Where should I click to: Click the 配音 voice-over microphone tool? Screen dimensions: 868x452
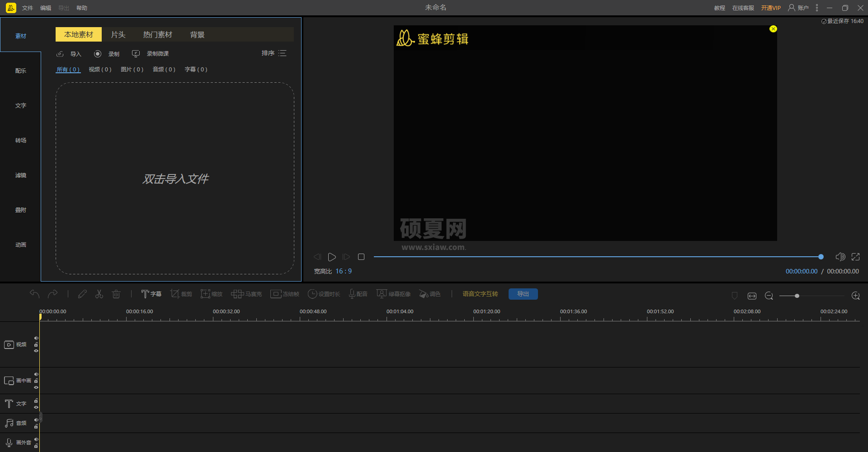(x=358, y=294)
